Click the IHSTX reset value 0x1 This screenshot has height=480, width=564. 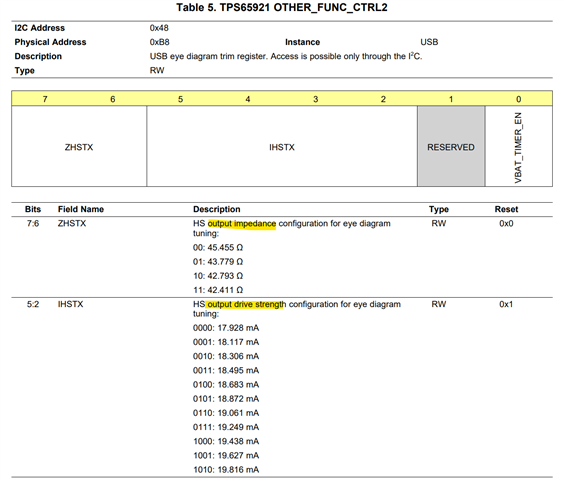coord(506,304)
